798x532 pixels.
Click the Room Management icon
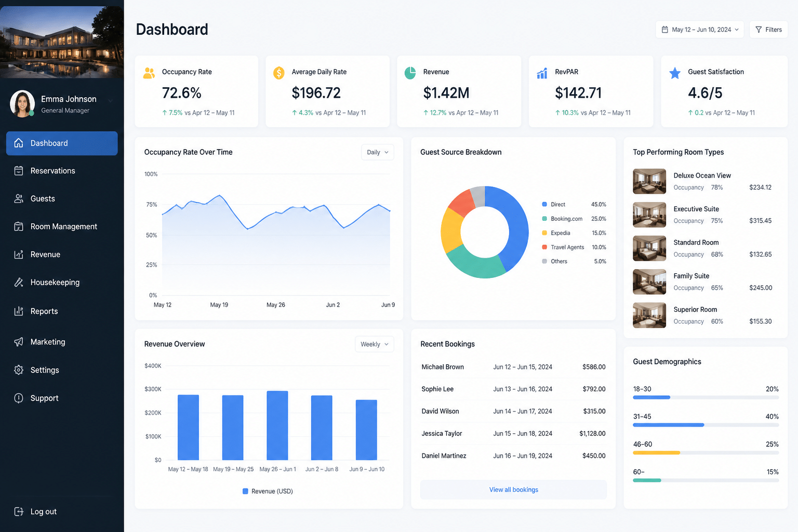point(19,227)
